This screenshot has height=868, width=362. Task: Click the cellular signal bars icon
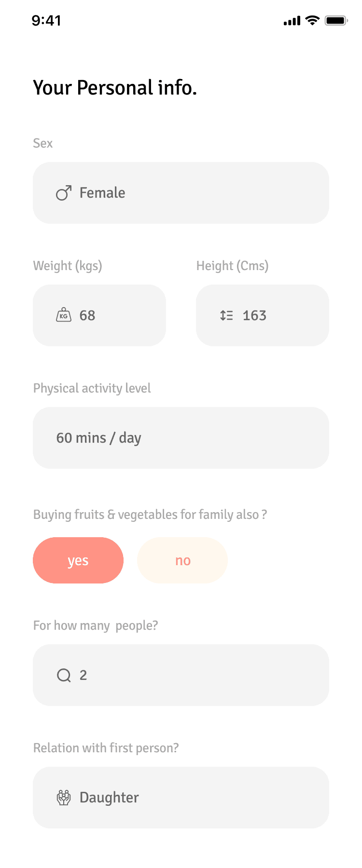tap(292, 21)
